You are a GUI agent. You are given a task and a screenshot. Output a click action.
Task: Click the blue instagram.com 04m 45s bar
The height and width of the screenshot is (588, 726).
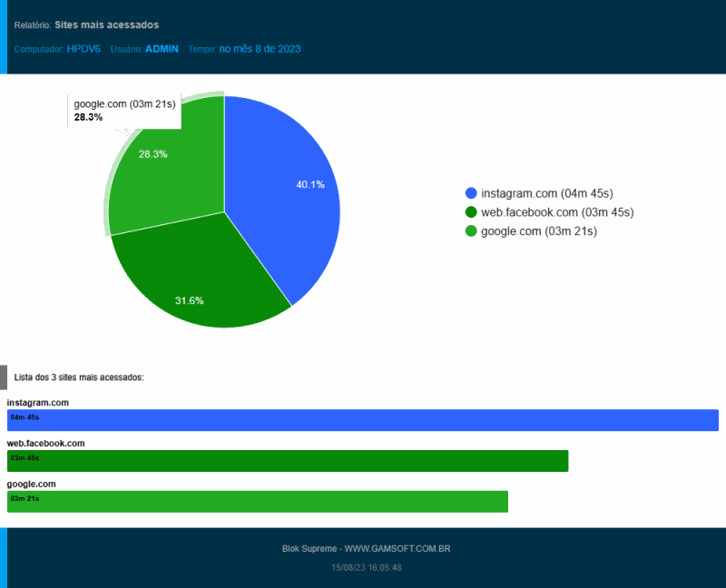click(x=362, y=420)
